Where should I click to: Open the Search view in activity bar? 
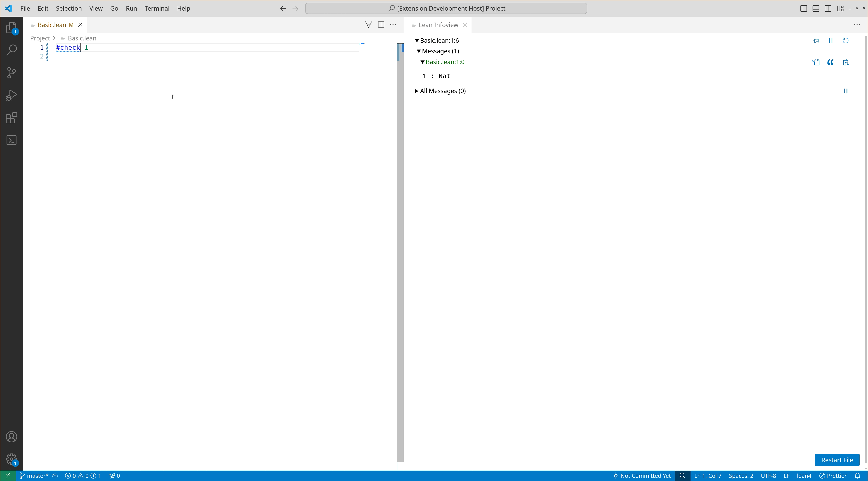point(12,50)
